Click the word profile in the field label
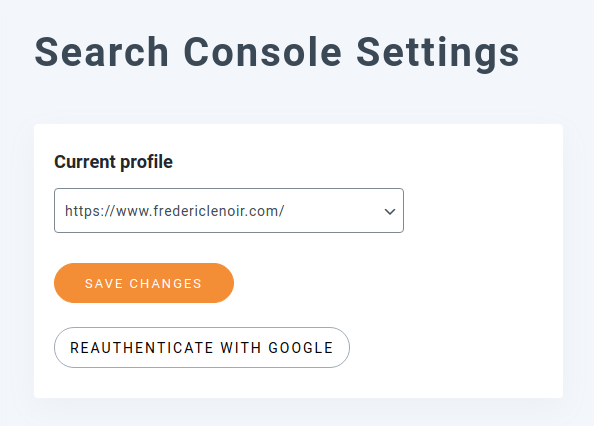 pos(146,163)
